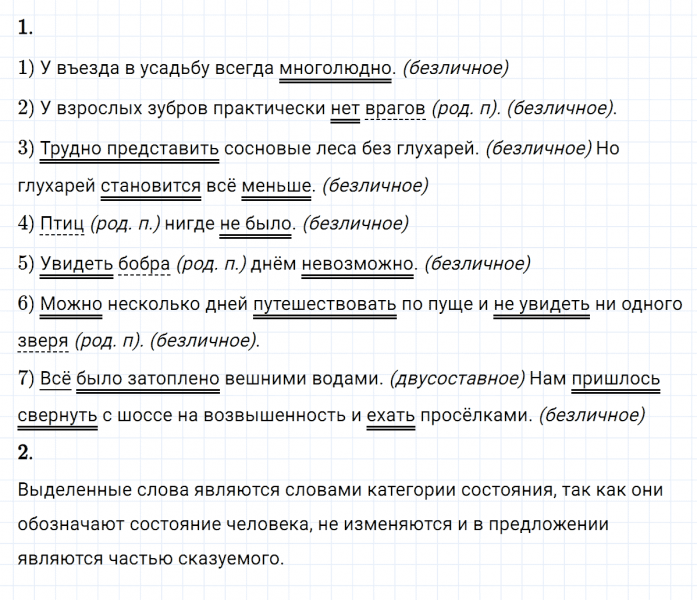Click the underlined word "путешествовать"
Image resolution: width=697 pixels, height=600 pixels.
pos(326,303)
